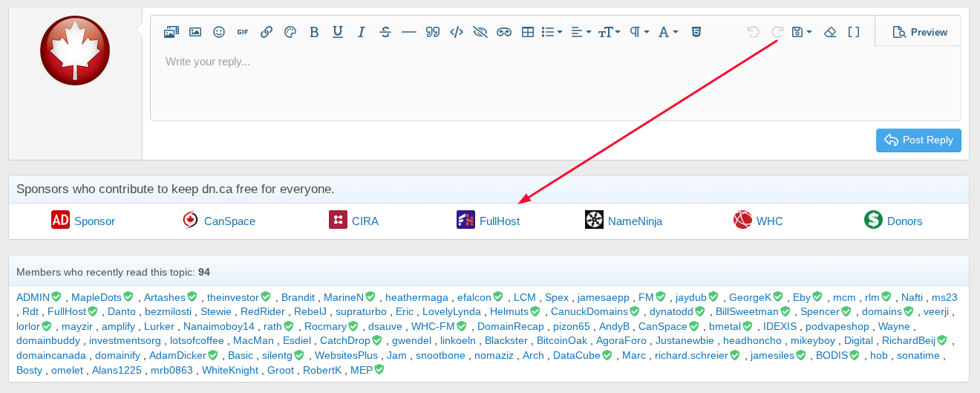
Task: Open the FullHost sponsor link
Action: click(500, 221)
